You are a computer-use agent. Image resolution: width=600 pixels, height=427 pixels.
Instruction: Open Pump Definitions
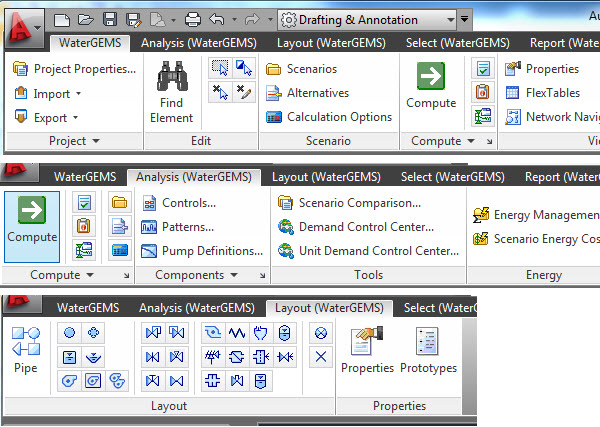point(202,251)
